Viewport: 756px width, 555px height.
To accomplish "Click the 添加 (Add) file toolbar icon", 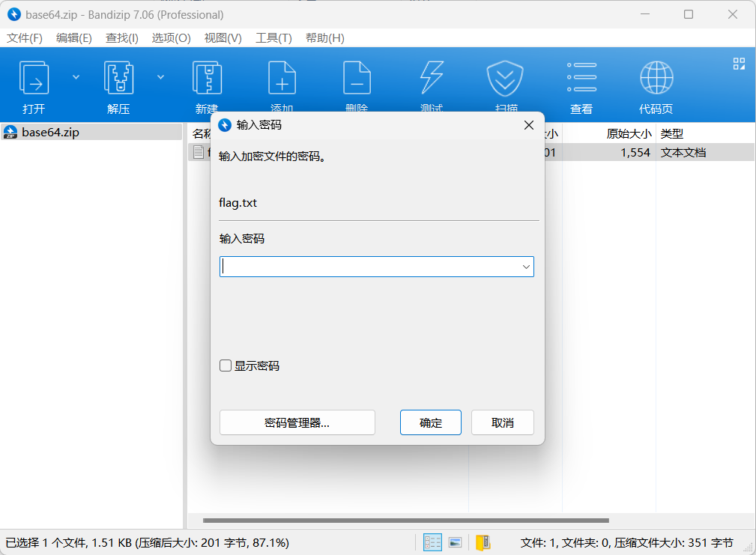I will pos(282,78).
